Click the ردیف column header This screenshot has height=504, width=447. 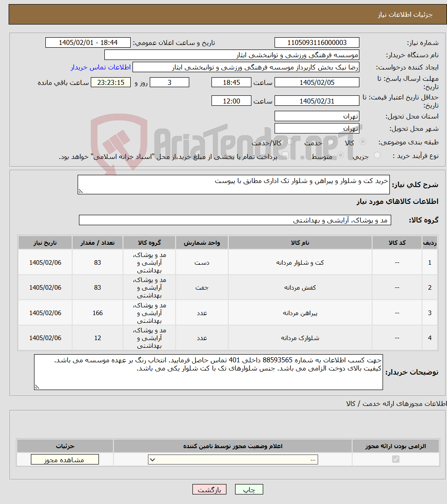(430, 242)
